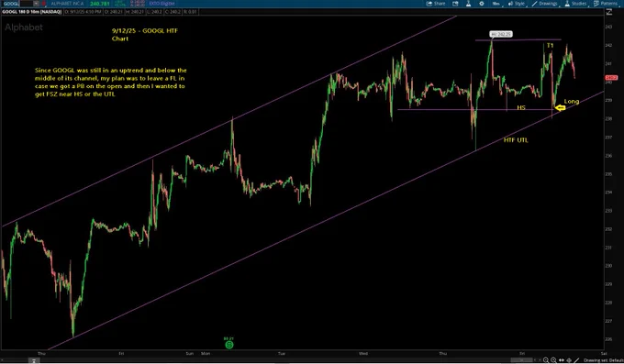624x364 pixels.
Task: Click the red current price label on axis
Action: 611,78
